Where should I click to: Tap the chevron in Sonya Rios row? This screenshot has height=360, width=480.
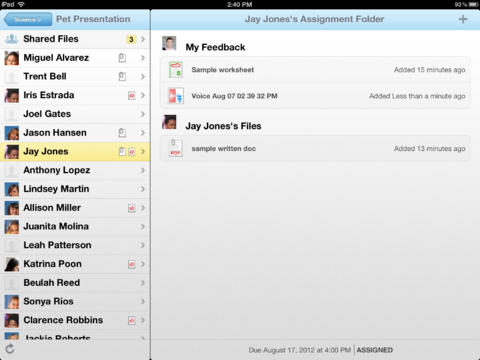point(143,302)
